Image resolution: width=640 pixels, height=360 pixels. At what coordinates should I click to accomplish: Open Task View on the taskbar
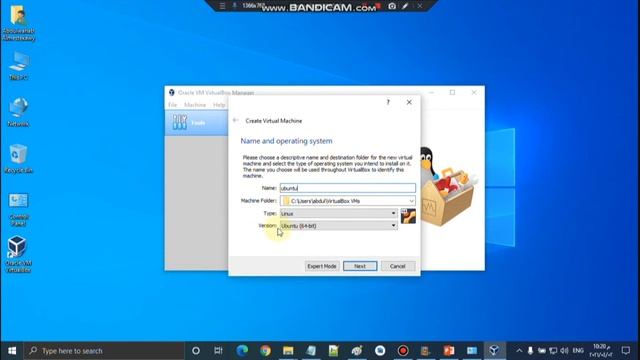[x=218, y=351]
